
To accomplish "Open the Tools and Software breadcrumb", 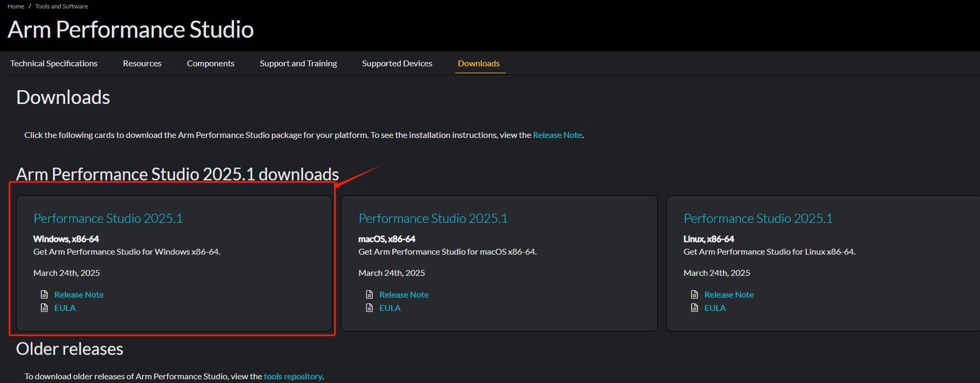I will pos(61,6).
